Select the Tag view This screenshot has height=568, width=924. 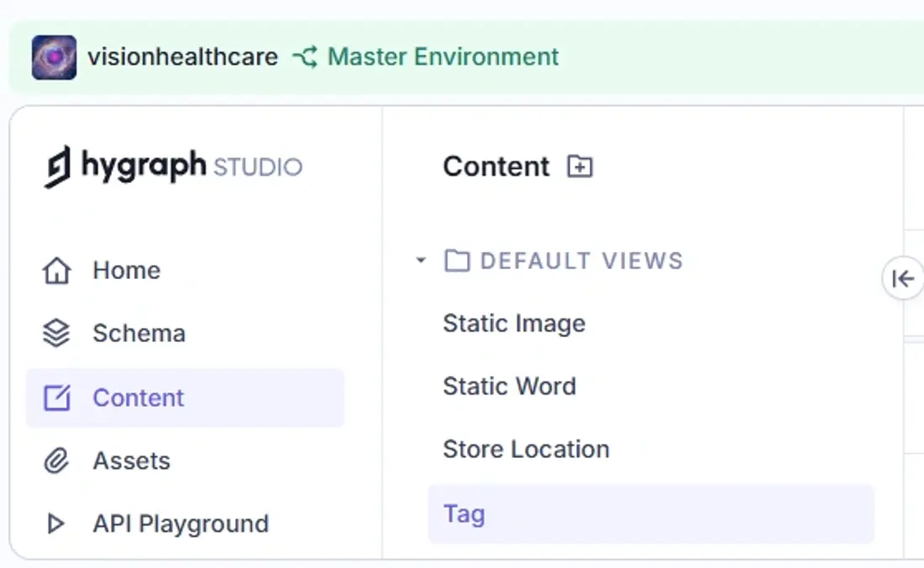(x=651, y=513)
